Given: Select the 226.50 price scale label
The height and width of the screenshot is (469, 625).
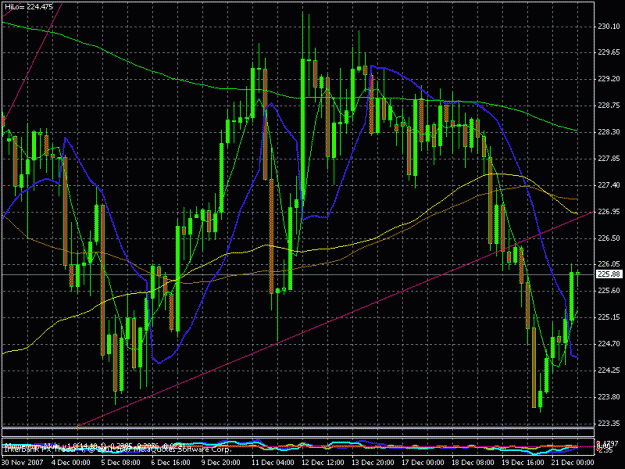Looking at the screenshot, I should 609,238.
